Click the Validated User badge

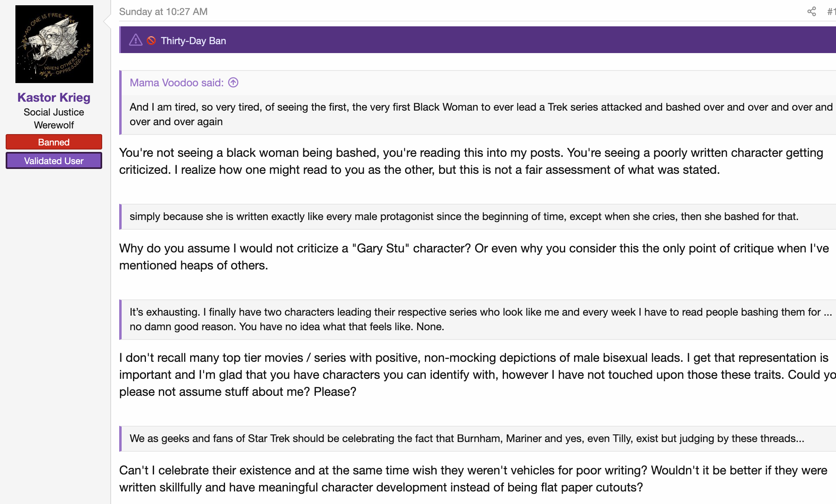pos(54,161)
